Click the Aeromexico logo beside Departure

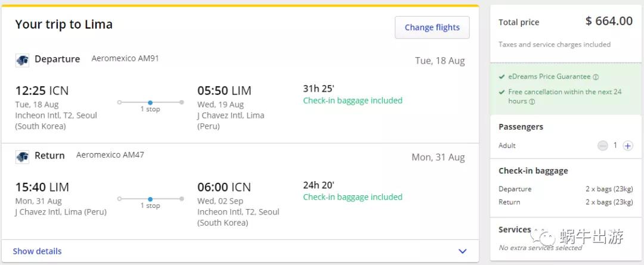[x=23, y=60]
